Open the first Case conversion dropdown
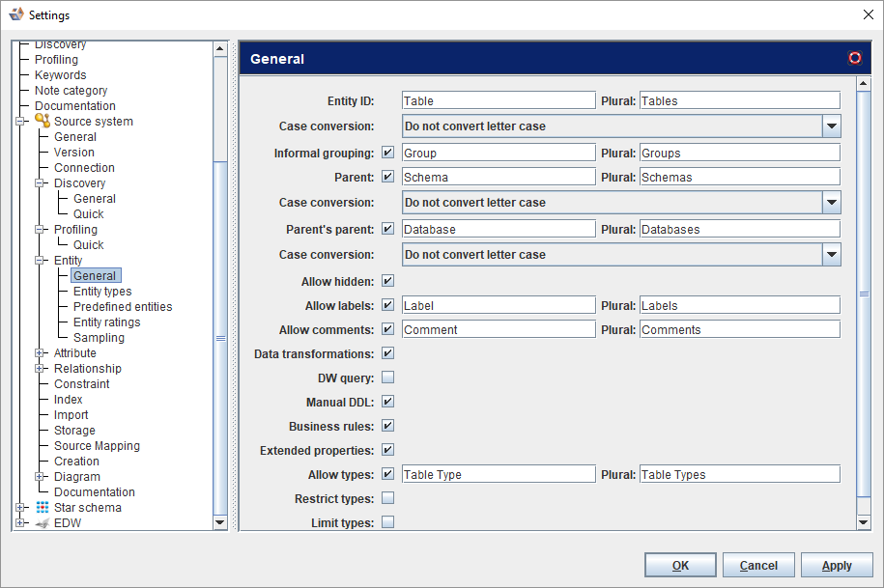Screen dimensions: 884x588 (x=831, y=126)
